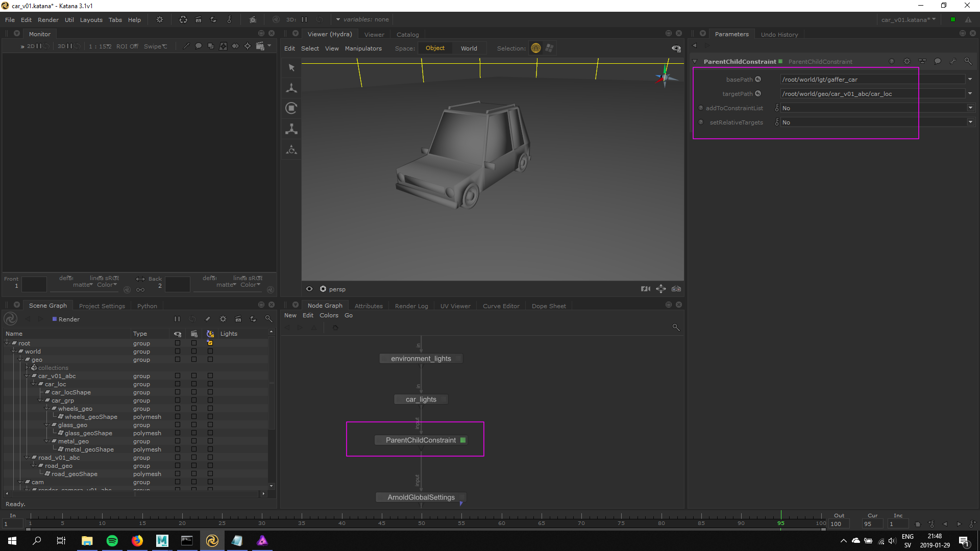Select the arrow selection tool in Viewer
The height and width of the screenshot is (551, 980).
click(x=291, y=67)
